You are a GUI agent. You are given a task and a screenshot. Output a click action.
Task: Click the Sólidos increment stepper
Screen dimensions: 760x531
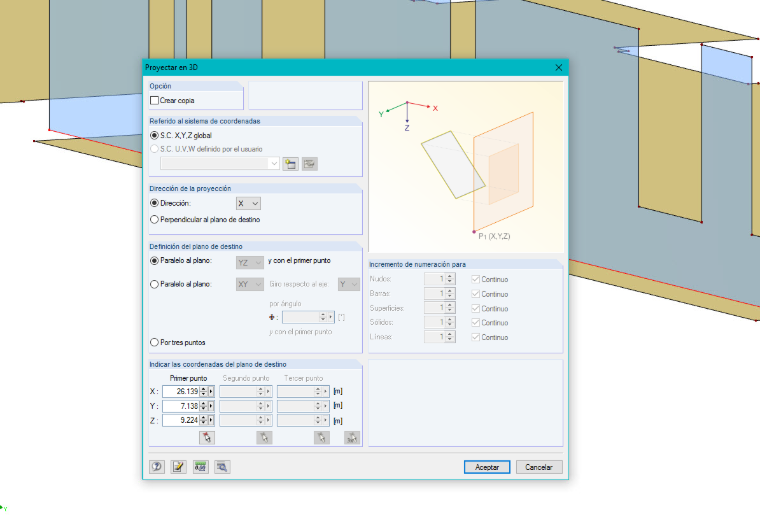point(450,322)
